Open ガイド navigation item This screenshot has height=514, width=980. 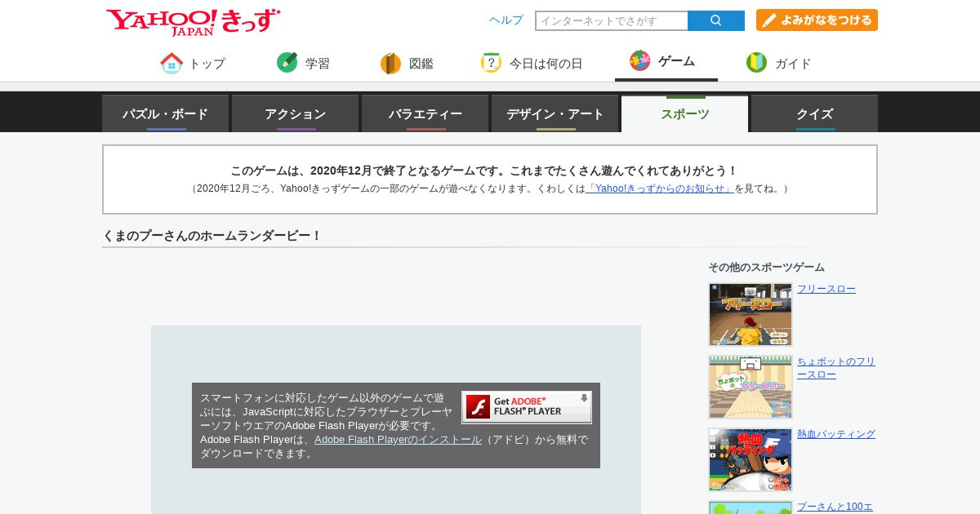[779, 63]
